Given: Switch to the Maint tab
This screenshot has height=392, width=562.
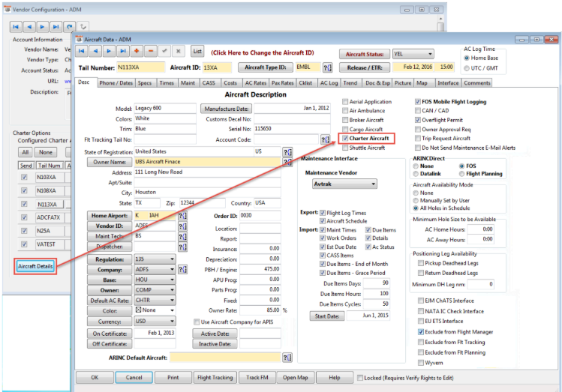Looking at the screenshot, I should (x=188, y=83).
